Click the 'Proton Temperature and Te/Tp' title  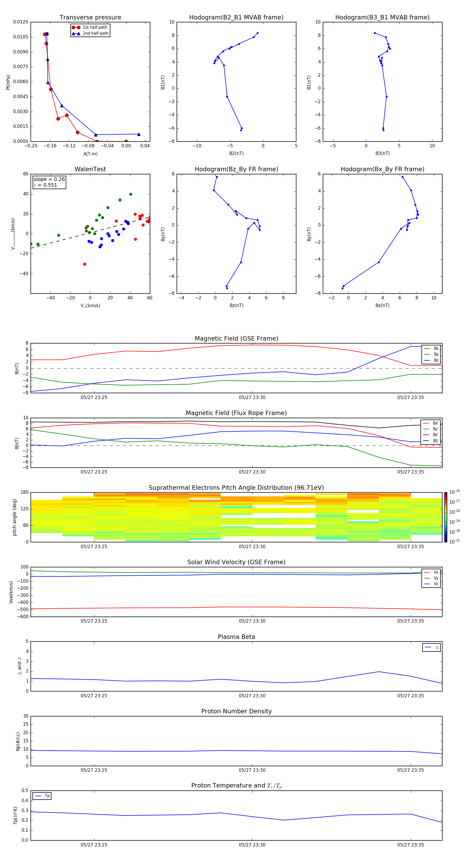[236, 786]
